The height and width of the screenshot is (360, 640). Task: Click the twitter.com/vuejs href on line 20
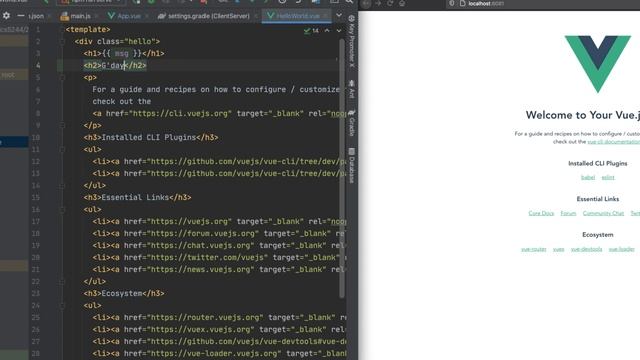pos(207,258)
